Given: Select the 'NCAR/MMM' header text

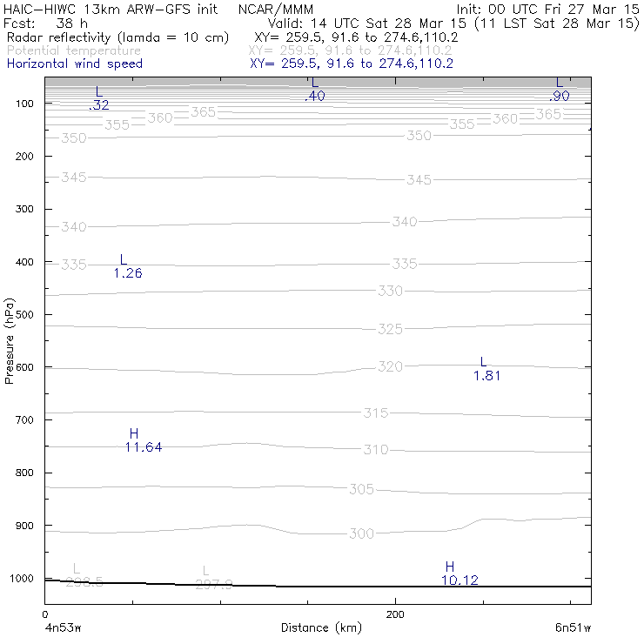Looking at the screenshot, I should pos(276,9).
